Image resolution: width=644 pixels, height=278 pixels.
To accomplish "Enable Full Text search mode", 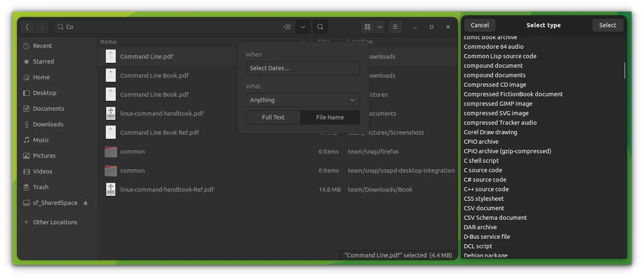I will point(273,117).
